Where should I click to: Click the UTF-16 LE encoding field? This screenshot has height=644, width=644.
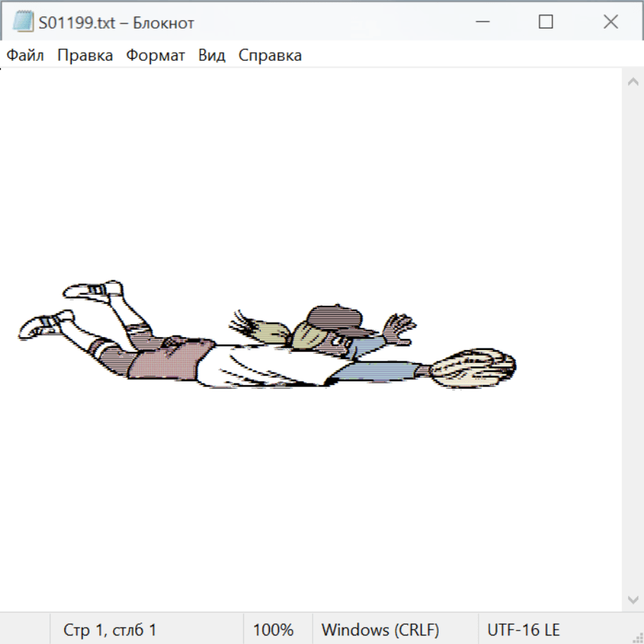523,630
